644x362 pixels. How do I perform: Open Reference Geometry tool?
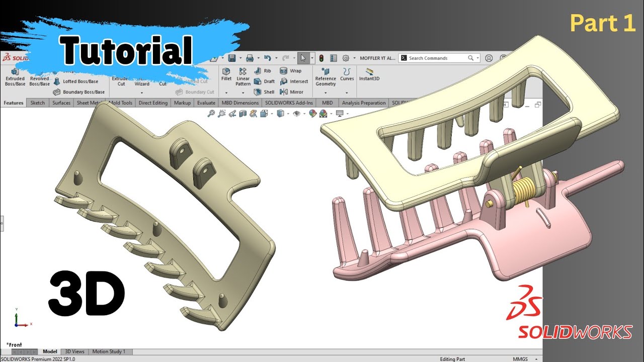[x=326, y=76]
